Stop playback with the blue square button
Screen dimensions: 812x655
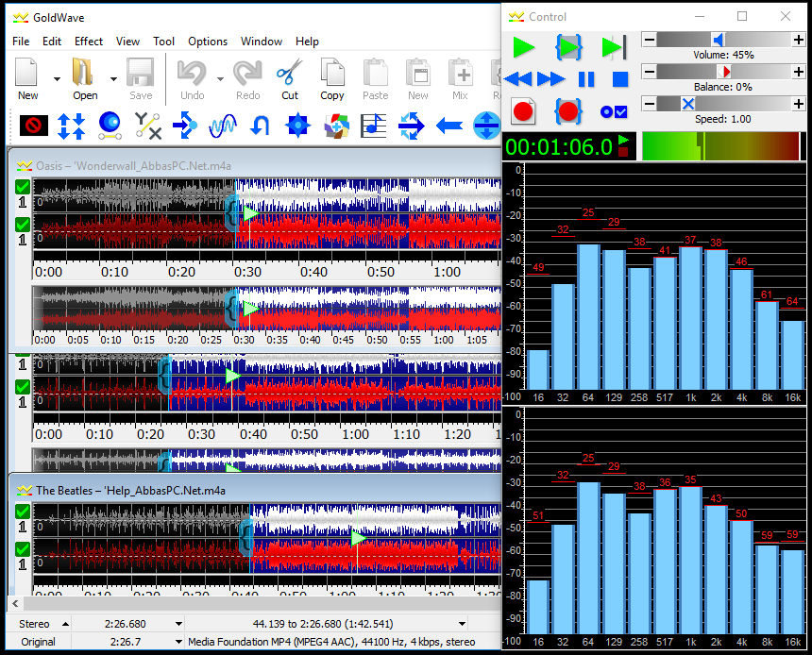click(x=620, y=79)
